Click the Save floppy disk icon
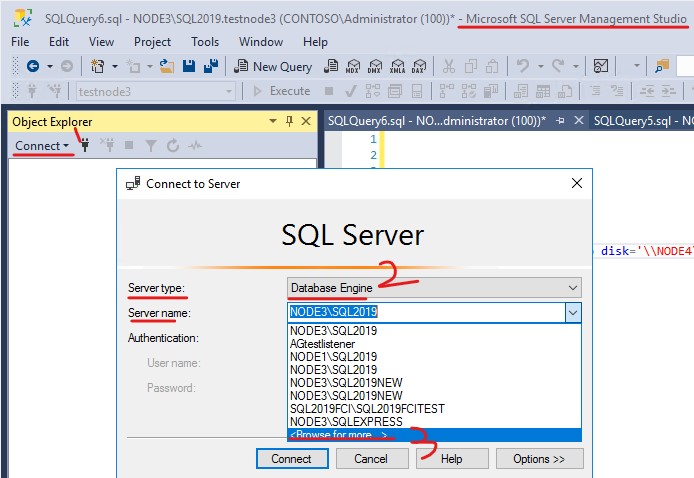 coord(189,66)
